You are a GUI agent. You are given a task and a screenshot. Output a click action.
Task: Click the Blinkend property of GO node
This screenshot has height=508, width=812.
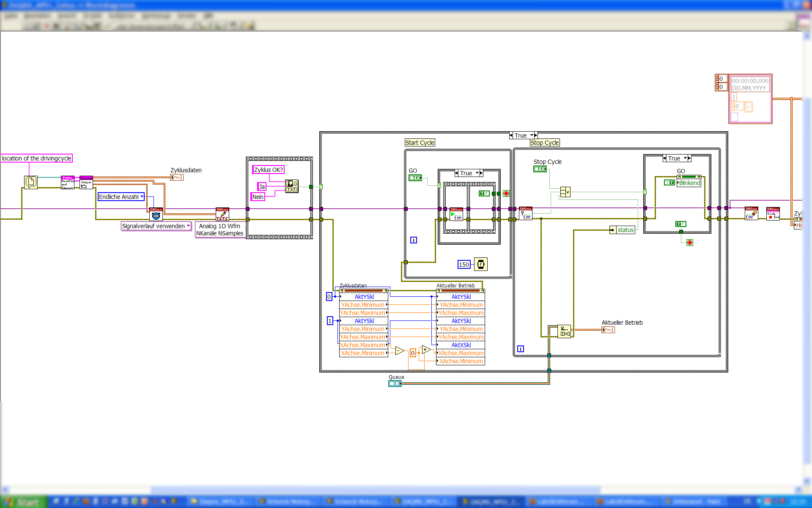[689, 183]
